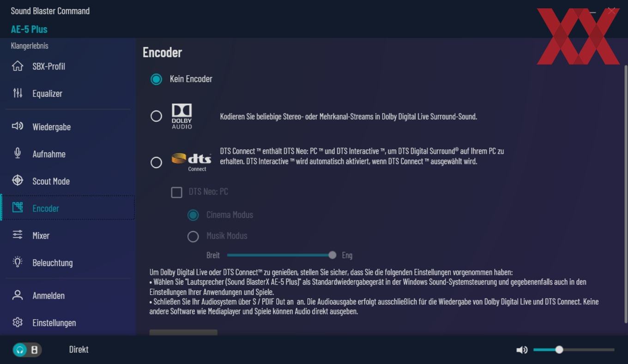Click the Encoder page heading

point(163,52)
